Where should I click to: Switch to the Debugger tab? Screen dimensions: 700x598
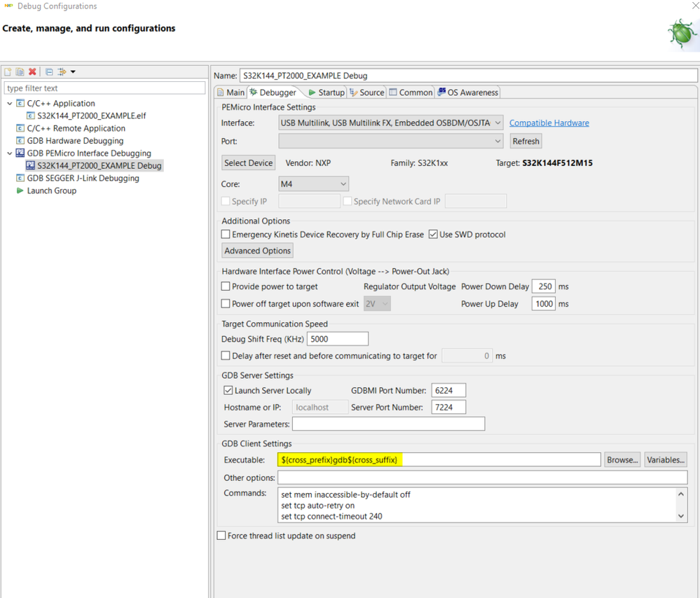pyautogui.click(x=273, y=92)
